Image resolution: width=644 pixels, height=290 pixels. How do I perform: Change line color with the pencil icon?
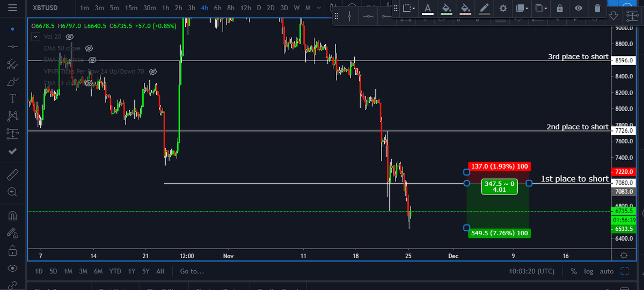tap(484, 8)
